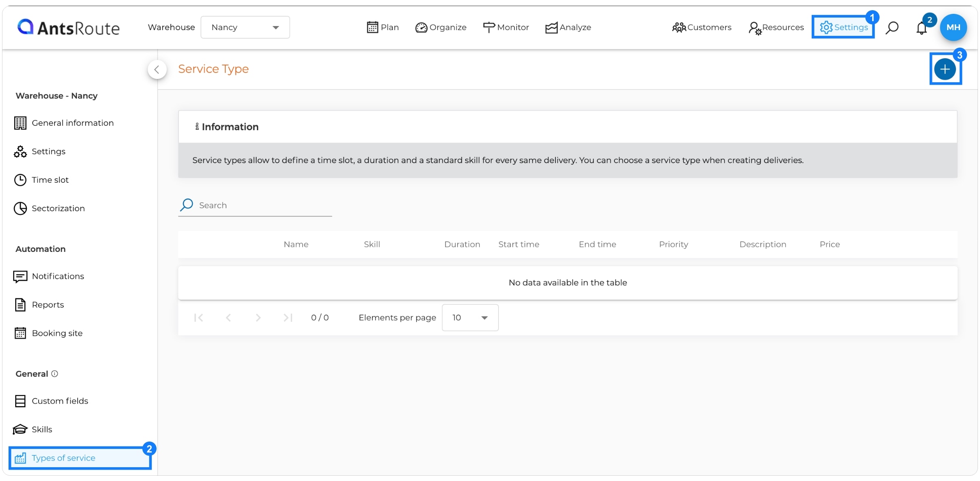Click the Custom fields icon

click(x=20, y=401)
